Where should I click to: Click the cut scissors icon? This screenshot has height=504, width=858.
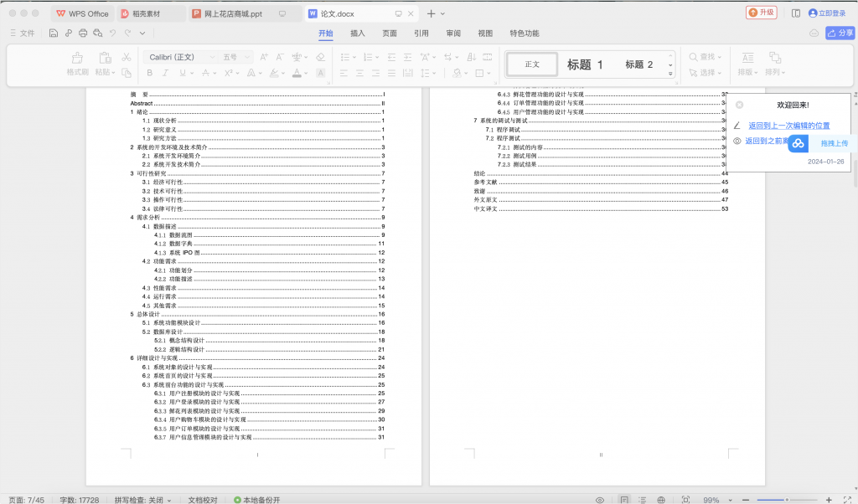(x=127, y=57)
